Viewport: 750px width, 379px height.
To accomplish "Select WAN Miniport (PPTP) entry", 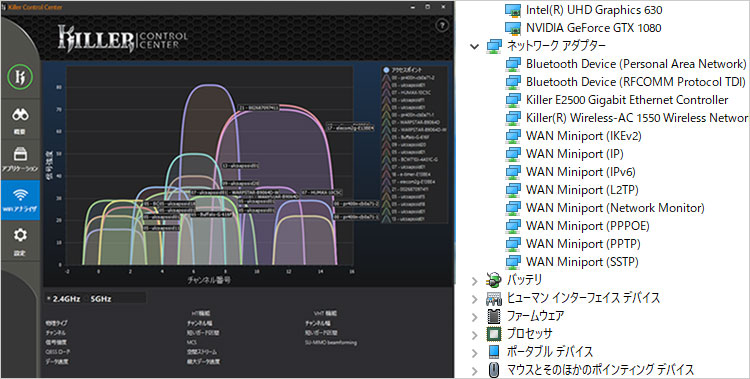I will click(x=583, y=244).
